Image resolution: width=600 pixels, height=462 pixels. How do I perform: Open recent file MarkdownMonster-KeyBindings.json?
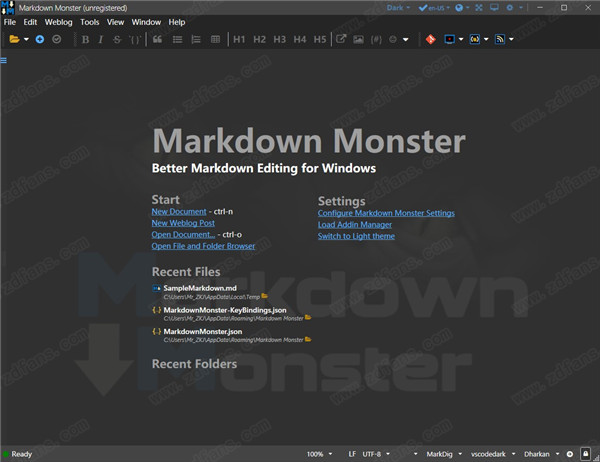point(225,310)
